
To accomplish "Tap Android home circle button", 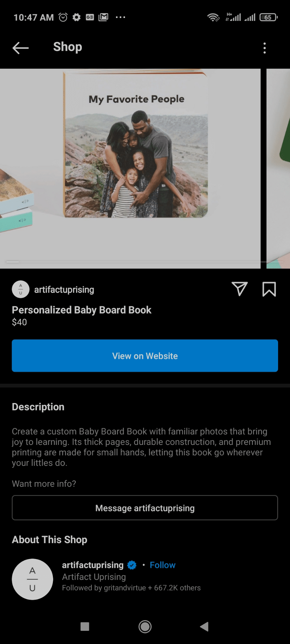I will click(x=145, y=627).
